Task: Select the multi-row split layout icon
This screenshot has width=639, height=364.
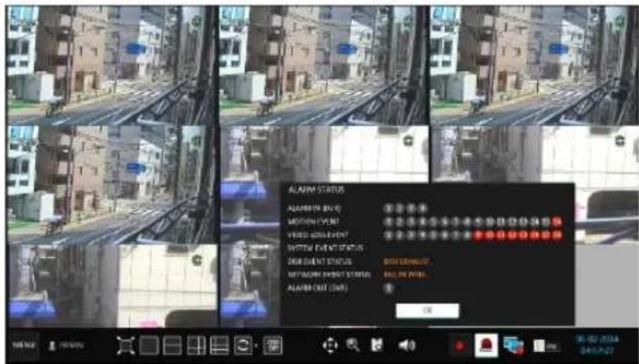Action: [219, 346]
